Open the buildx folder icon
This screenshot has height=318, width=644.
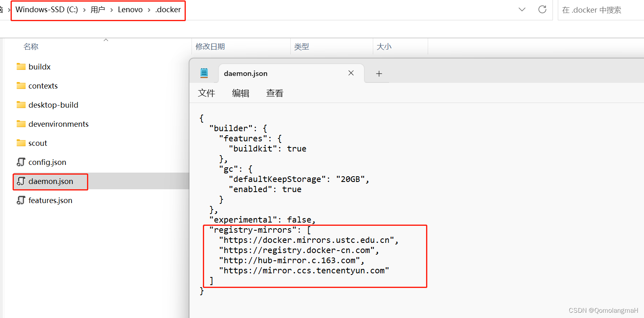(21, 67)
